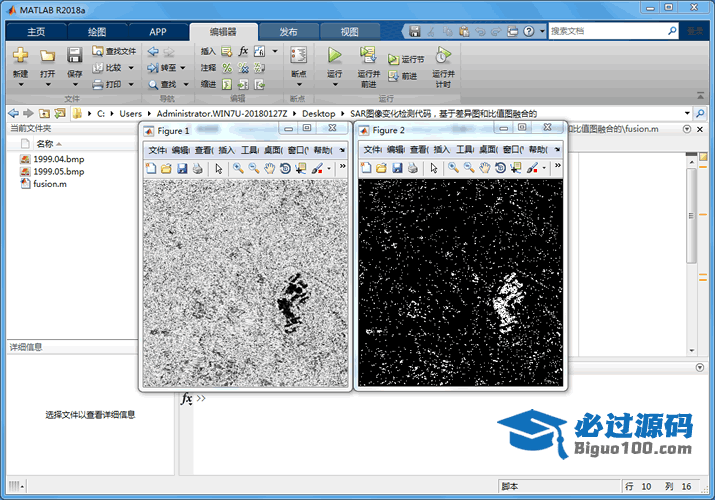Select fusion.m in the file list
The width and height of the screenshot is (715, 500).
(x=50, y=184)
